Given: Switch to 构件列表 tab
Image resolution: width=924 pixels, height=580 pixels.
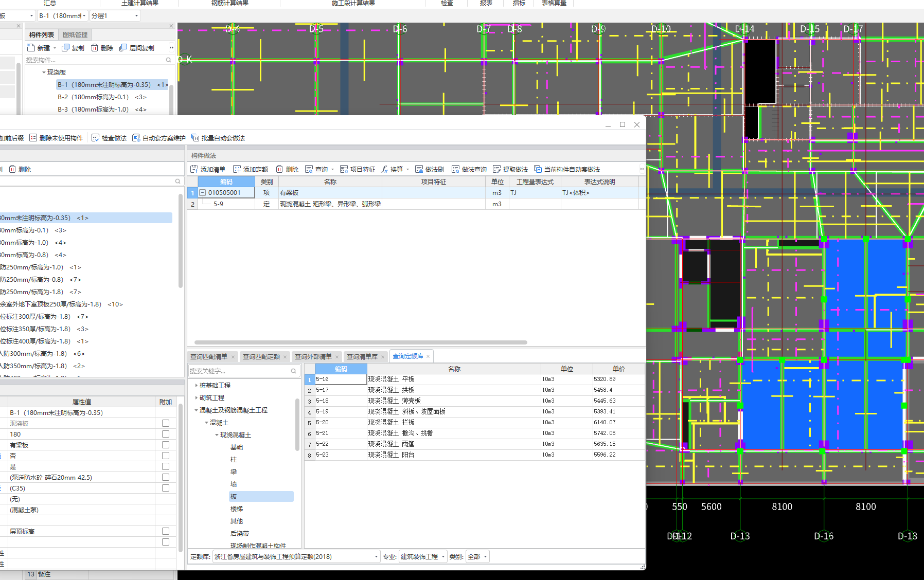Looking at the screenshot, I should click(42, 35).
